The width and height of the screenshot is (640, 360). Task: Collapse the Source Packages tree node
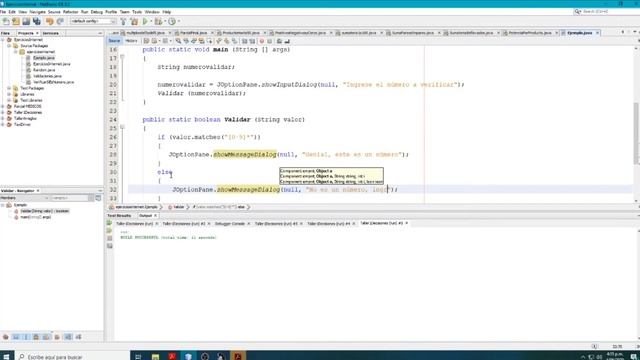[9, 46]
